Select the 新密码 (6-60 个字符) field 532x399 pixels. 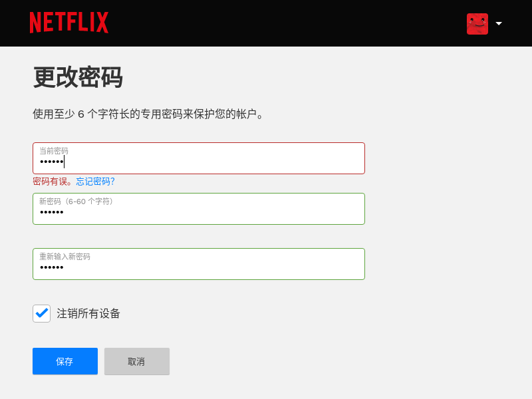(x=199, y=209)
